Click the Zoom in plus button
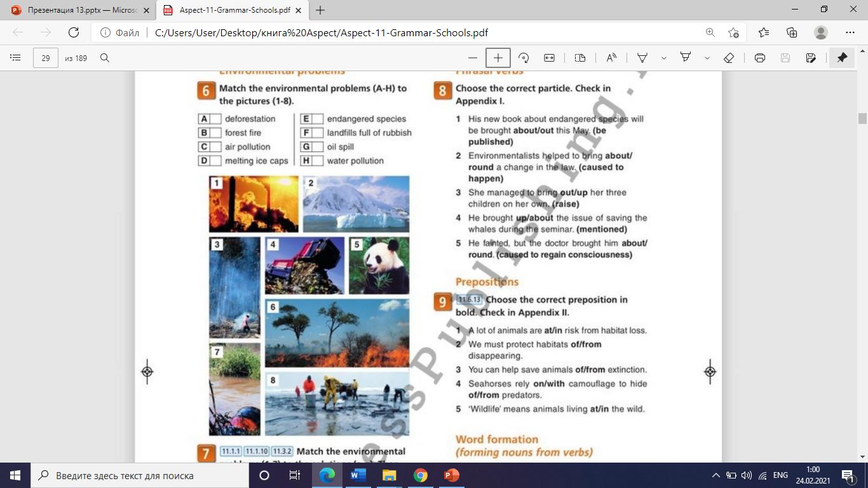 tap(498, 58)
